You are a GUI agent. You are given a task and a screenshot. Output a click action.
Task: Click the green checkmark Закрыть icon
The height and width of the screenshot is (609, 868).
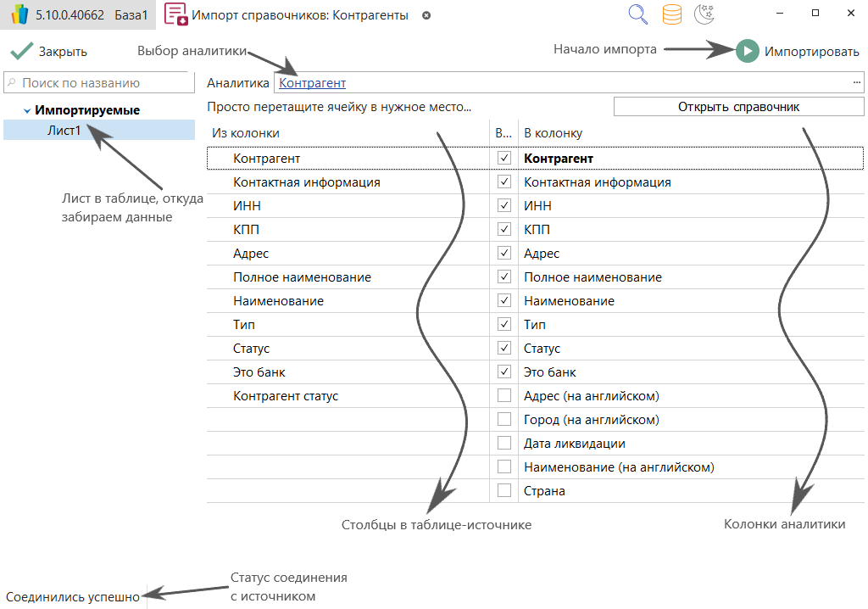click(22, 51)
